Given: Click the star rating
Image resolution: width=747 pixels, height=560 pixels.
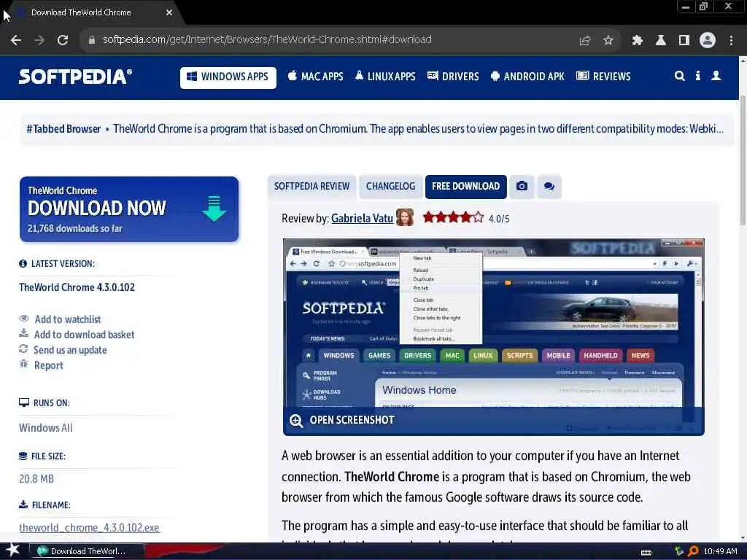Looking at the screenshot, I should 453,217.
